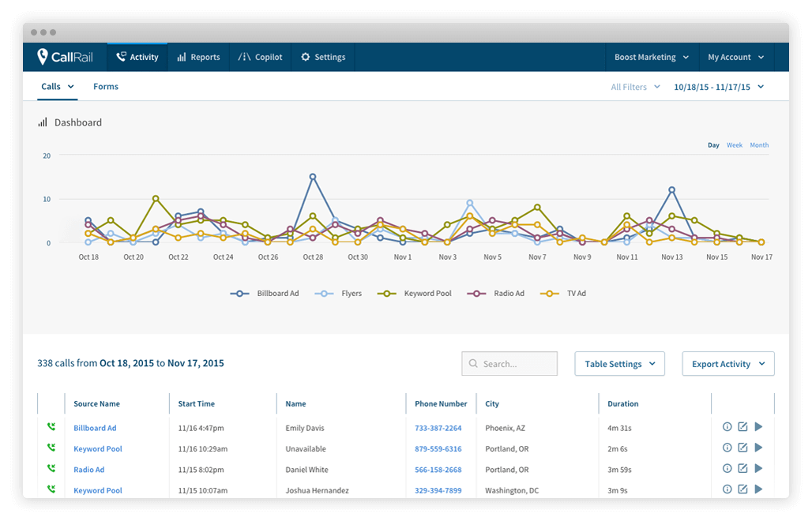Expand the Boost Marketing account dropdown

pos(652,57)
